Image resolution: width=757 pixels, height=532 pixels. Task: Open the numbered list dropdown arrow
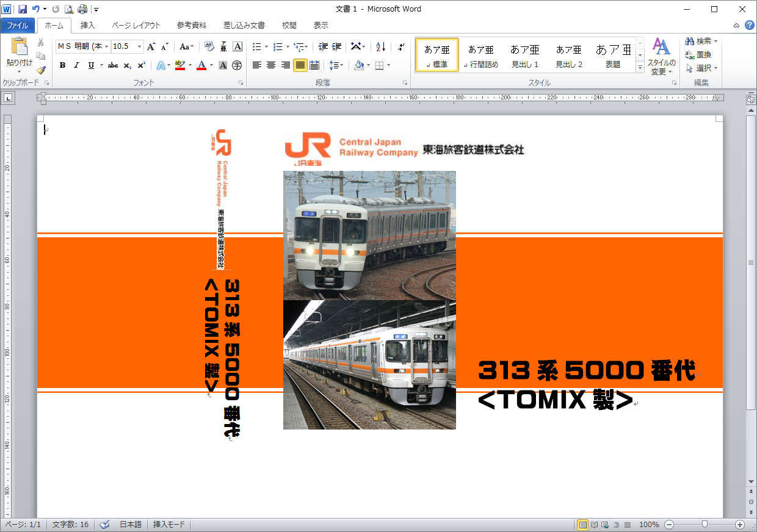[288, 46]
